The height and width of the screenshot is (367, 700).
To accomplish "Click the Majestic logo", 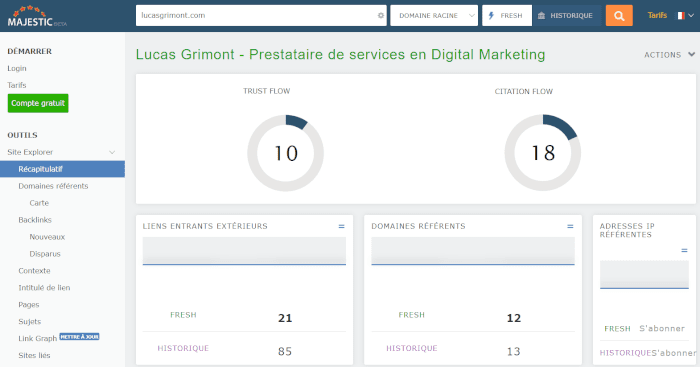I will point(37,16).
